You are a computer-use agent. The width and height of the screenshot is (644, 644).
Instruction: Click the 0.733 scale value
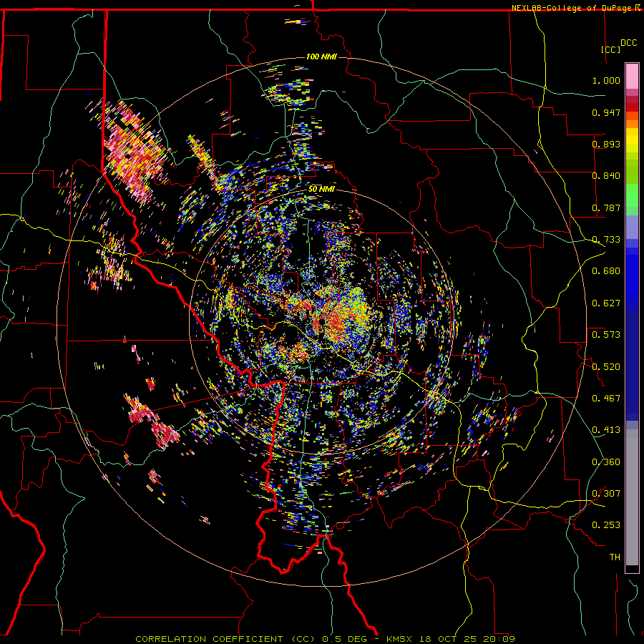click(x=606, y=240)
